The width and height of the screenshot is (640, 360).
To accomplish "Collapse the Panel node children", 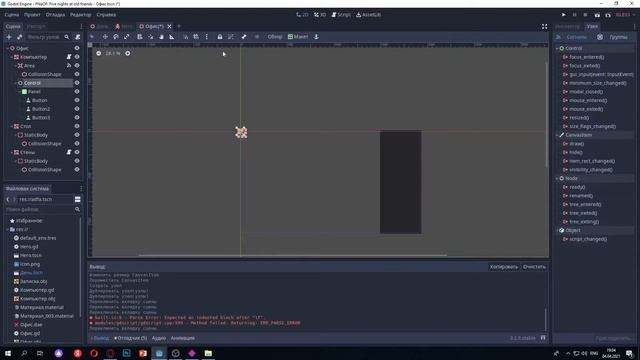I will pyautogui.click(x=19, y=91).
